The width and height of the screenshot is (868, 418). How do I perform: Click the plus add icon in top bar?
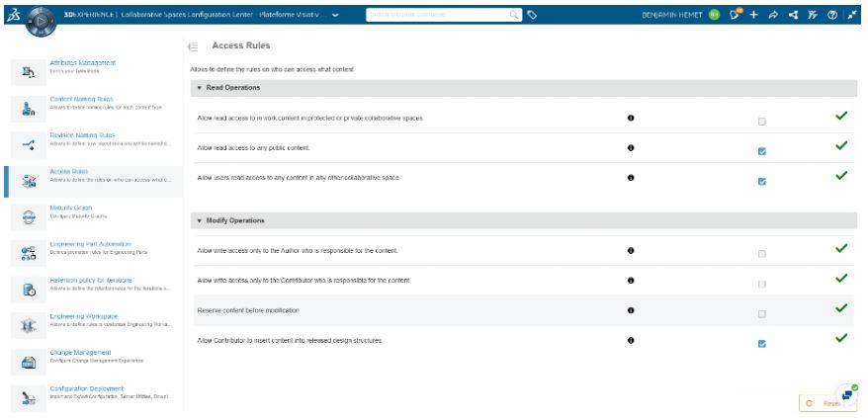click(753, 15)
